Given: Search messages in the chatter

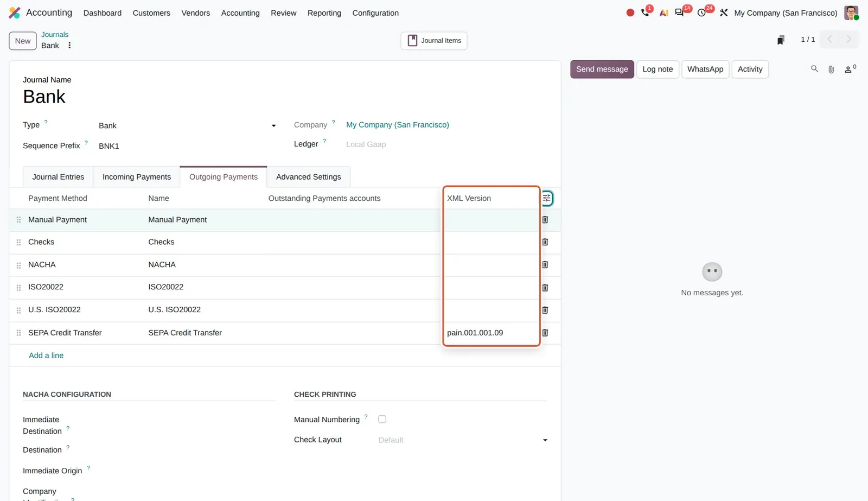Looking at the screenshot, I should click(814, 69).
